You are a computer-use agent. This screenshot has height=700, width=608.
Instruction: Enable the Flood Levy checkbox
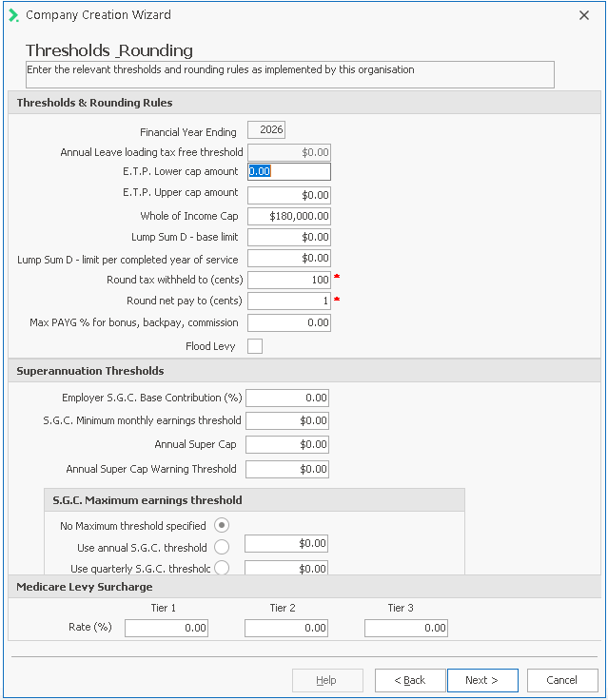[255, 346]
